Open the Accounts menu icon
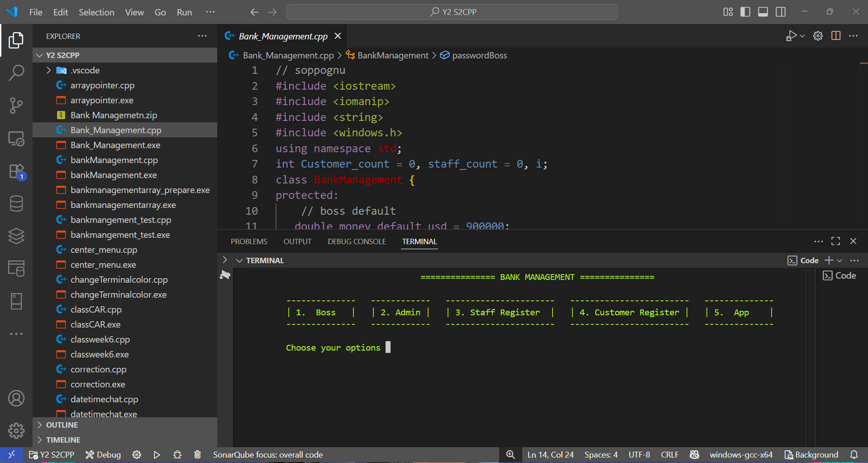This screenshot has height=463, width=868. tap(16, 398)
